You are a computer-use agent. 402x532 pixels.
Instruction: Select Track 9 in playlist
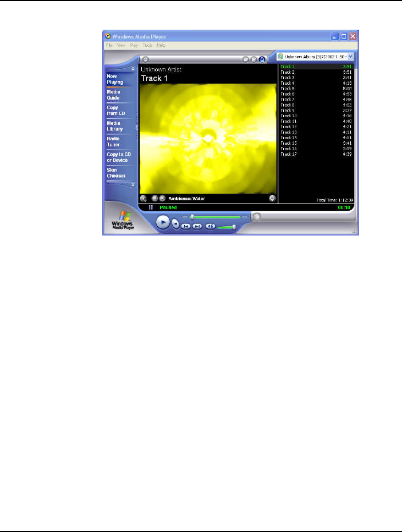(316, 110)
